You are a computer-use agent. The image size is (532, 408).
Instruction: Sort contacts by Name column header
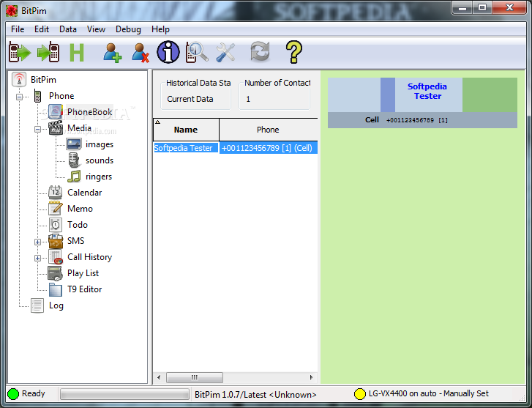(186, 130)
